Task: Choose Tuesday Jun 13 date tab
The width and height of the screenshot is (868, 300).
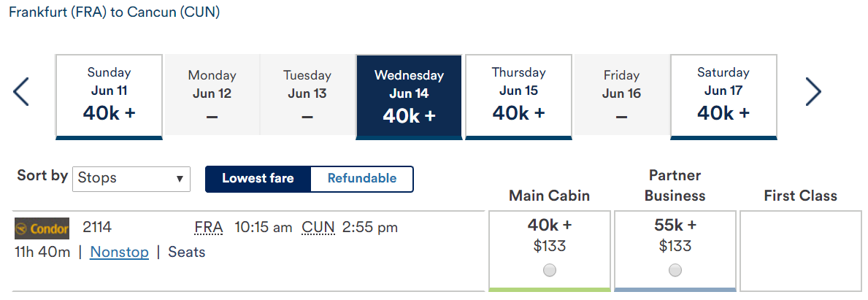Action: 307,97
